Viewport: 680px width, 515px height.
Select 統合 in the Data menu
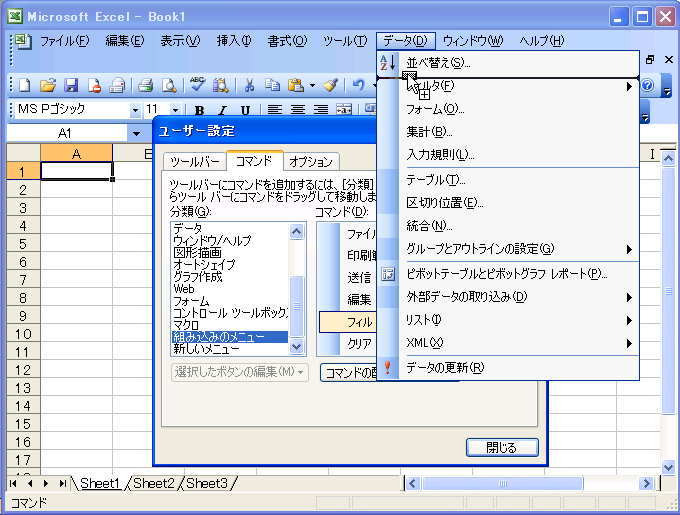508,226
